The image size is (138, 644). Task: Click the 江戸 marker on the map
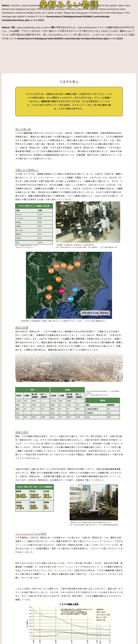click(75, 290)
